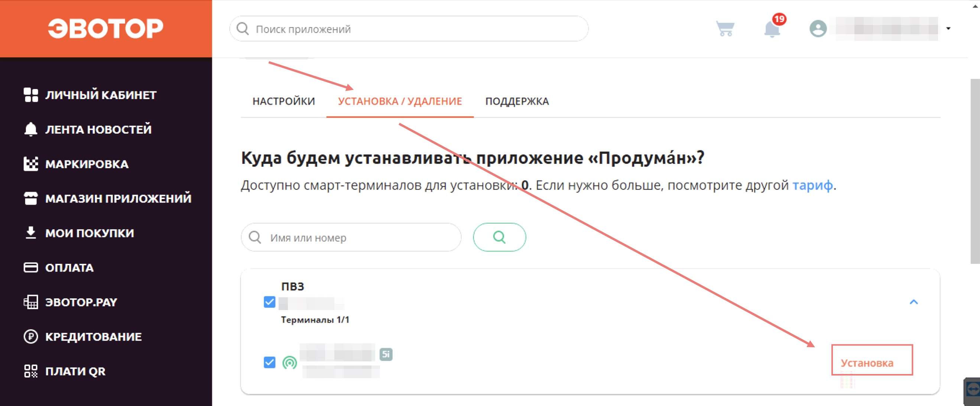Click the Магазин приложений store icon
The height and width of the screenshot is (406, 980).
31,199
